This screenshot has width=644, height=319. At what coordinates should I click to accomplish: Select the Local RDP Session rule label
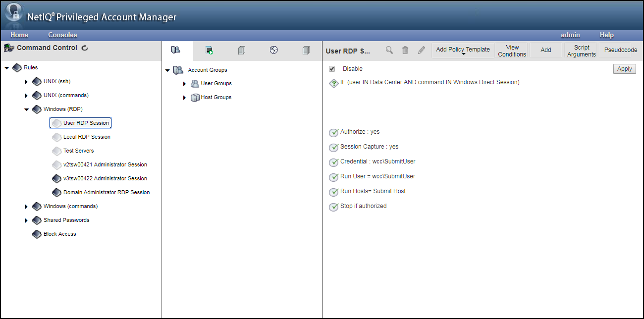point(87,137)
